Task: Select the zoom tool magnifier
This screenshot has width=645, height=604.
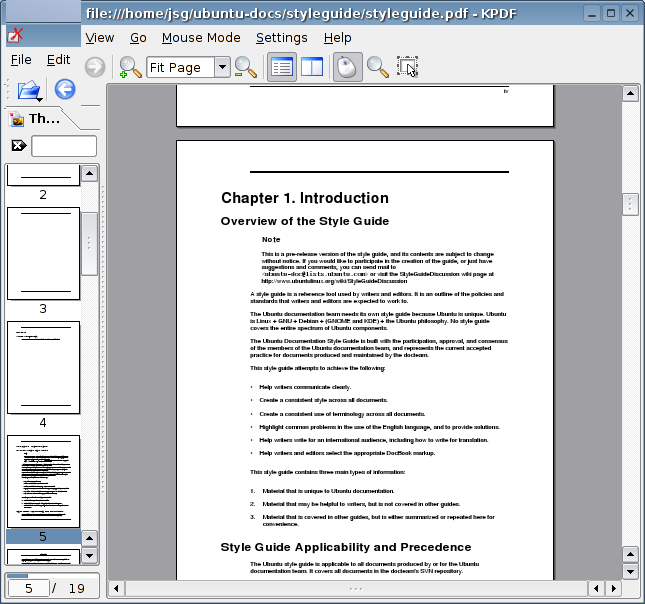Action: tap(378, 67)
